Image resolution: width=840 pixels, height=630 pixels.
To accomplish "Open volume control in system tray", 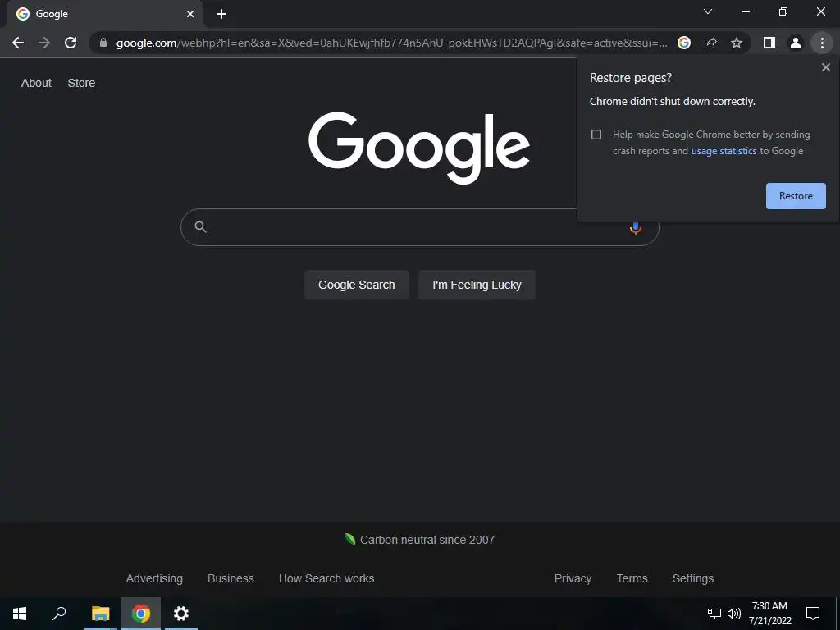I will point(734,614).
